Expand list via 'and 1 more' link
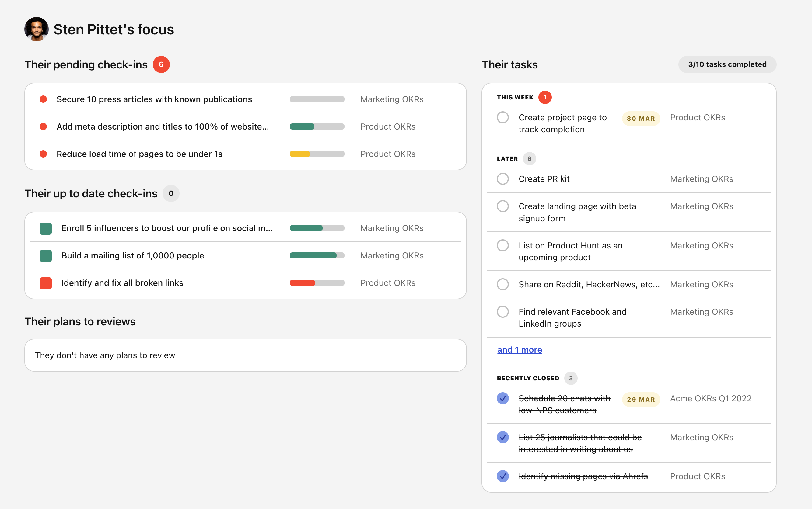Image resolution: width=812 pixels, height=509 pixels. 520,350
